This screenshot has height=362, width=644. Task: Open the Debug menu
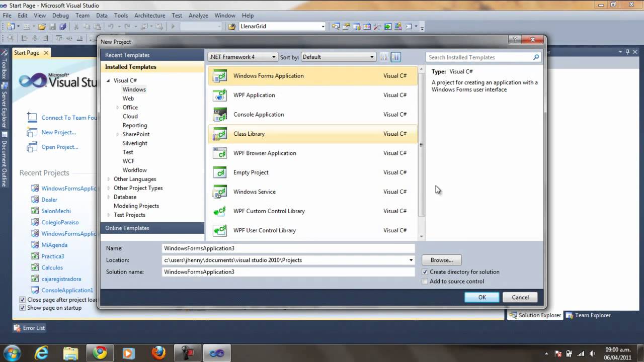[x=60, y=16]
